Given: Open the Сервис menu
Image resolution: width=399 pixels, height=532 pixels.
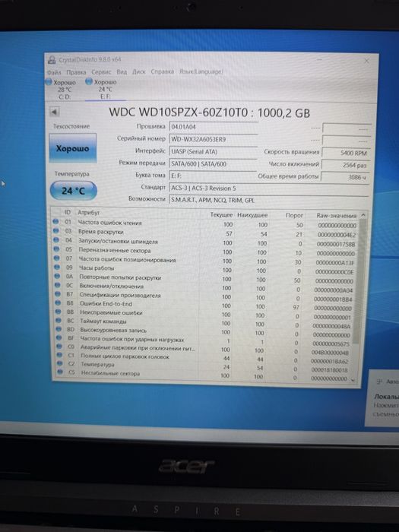Looking at the screenshot, I should click(101, 72).
